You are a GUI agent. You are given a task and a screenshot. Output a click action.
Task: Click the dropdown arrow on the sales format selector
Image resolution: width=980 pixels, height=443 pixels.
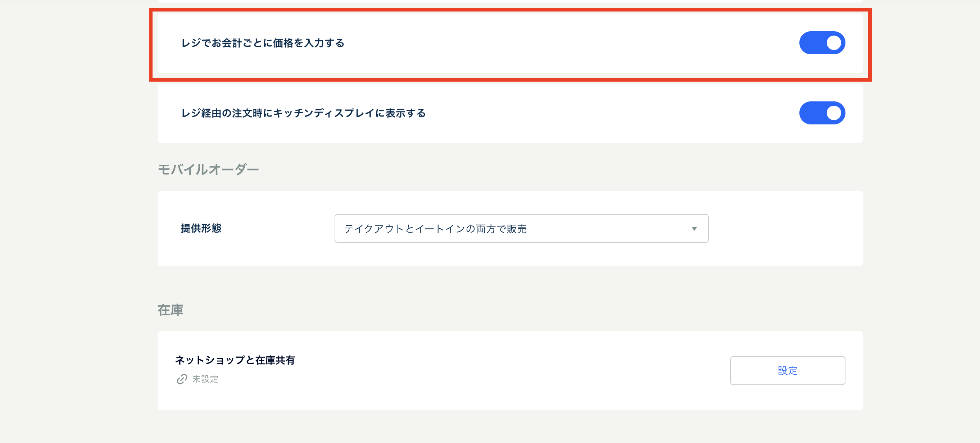[x=694, y=228]
